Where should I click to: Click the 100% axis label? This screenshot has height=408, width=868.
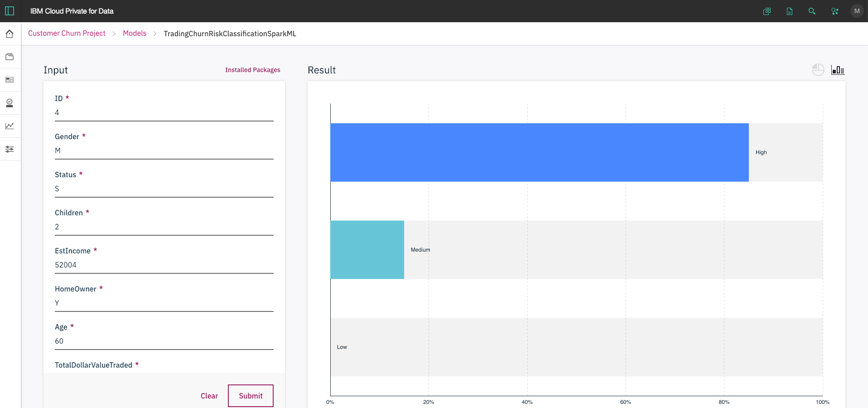pos(823,402)
